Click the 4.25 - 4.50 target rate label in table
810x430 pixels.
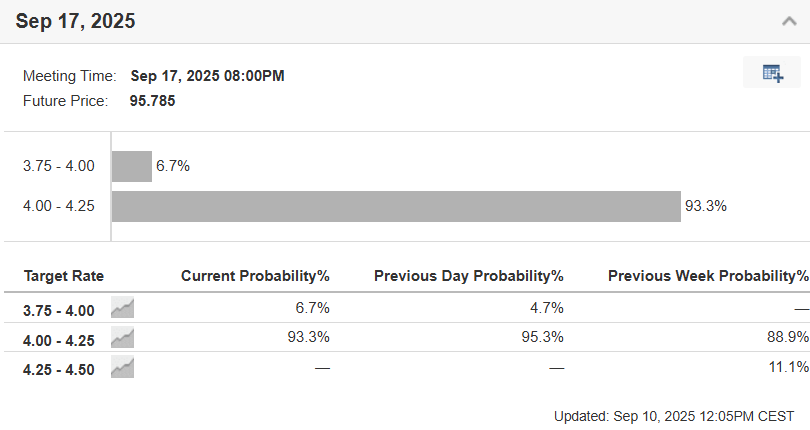pos(59,370)
